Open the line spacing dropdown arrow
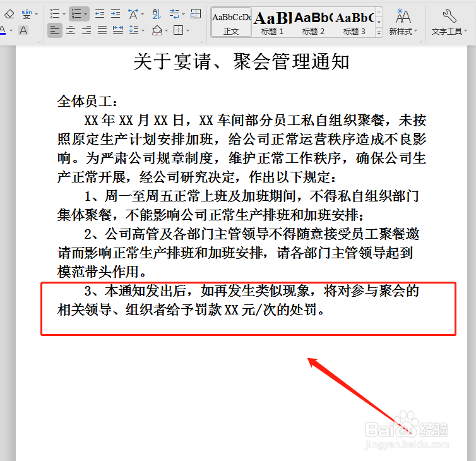This screenshot has width=476, height=461. [143, 31]
